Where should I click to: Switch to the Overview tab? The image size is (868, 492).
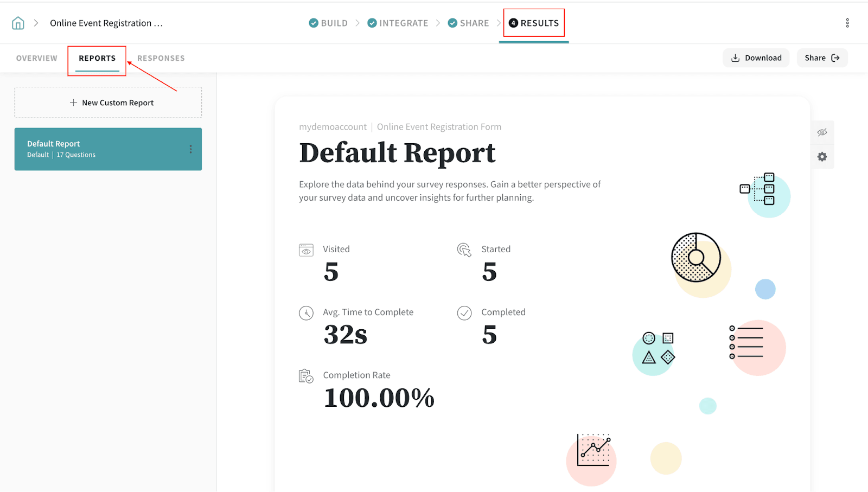click(x=36, y=58)
